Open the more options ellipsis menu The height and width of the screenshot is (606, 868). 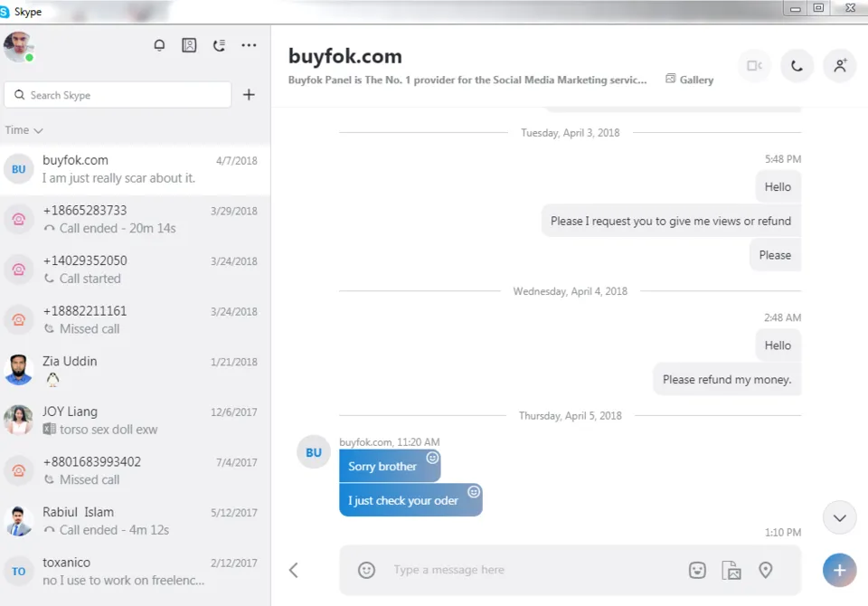point(250,45)
